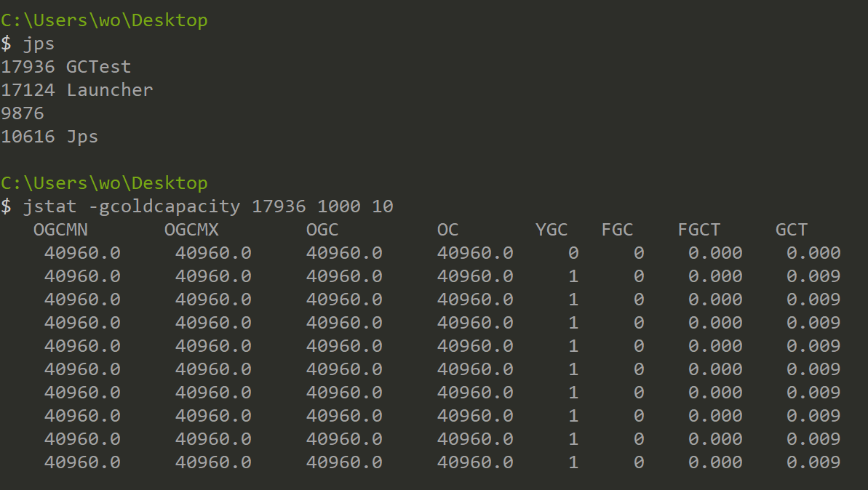Click the first C:\Users\wo\Desktop prompt path
Screen dimensions: 868x490
[104, 20]
